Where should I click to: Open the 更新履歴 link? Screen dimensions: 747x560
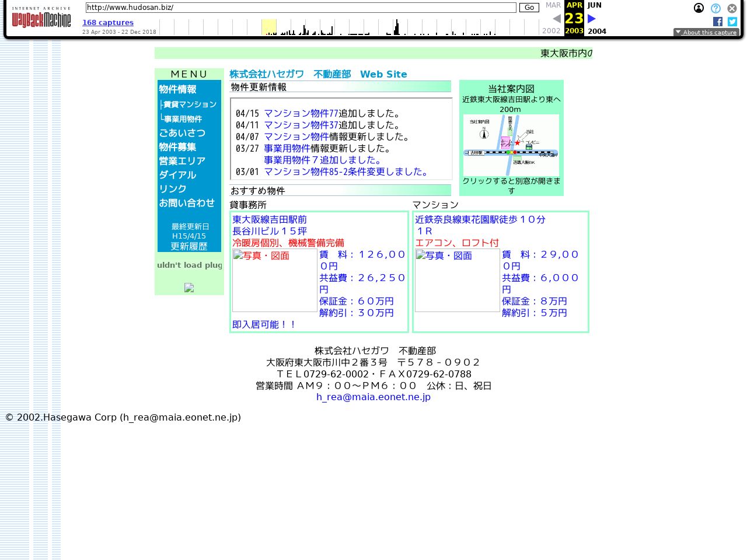tap(189, 246)
